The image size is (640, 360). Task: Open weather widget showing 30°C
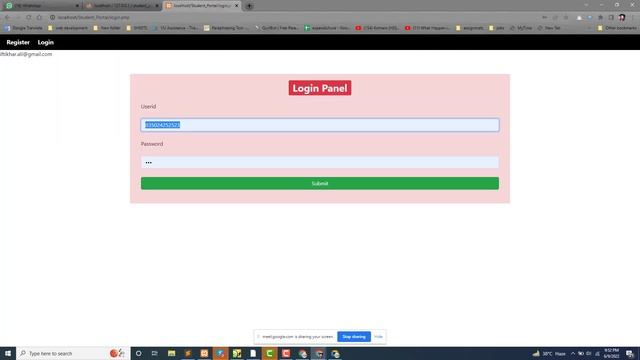pyautogui.click(x=549, y=353)
